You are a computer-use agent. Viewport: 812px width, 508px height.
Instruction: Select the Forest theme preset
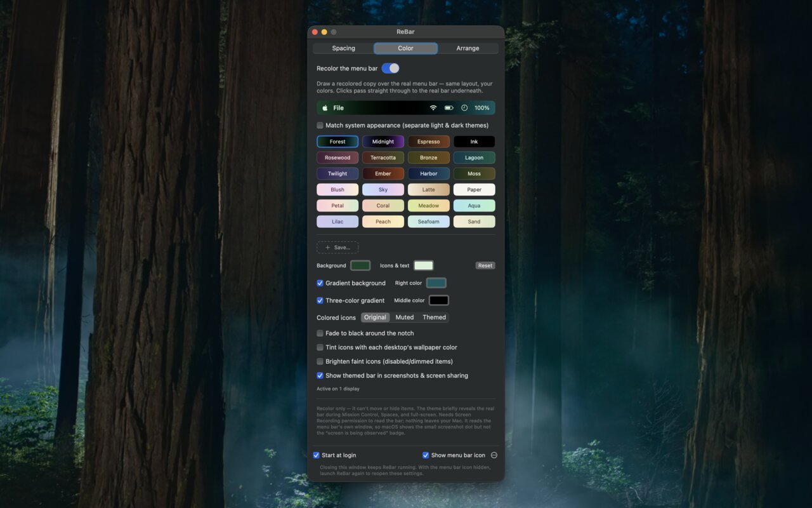pyautogui.click(x=337, y=142)
